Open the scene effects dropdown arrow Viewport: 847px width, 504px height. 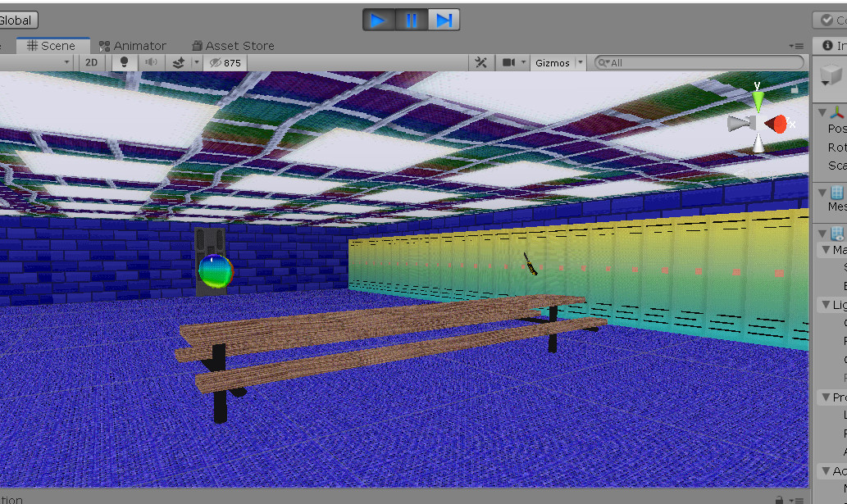(196, 63)
